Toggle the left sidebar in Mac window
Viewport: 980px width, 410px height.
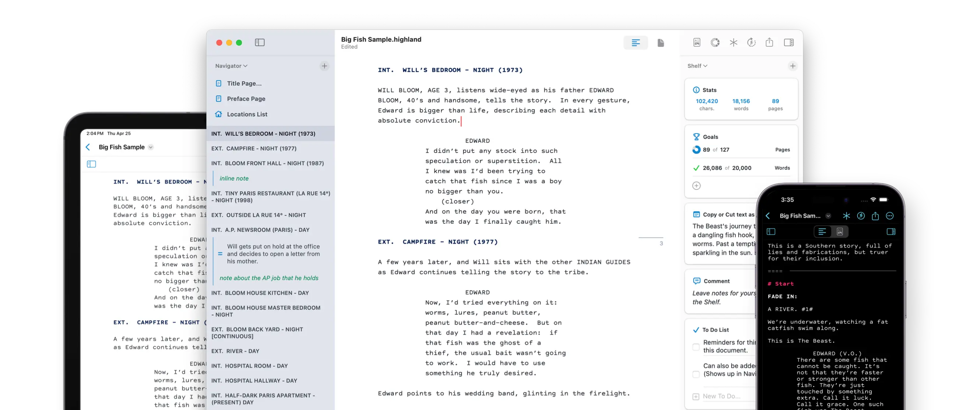[x=259, y=43]
